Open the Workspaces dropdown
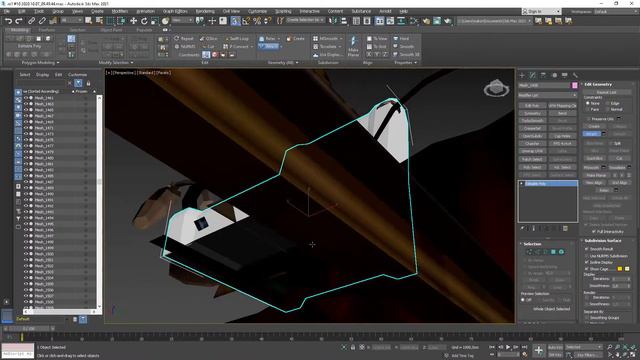The height and width of the screenshot is (360, 640). tap(615, 11)
